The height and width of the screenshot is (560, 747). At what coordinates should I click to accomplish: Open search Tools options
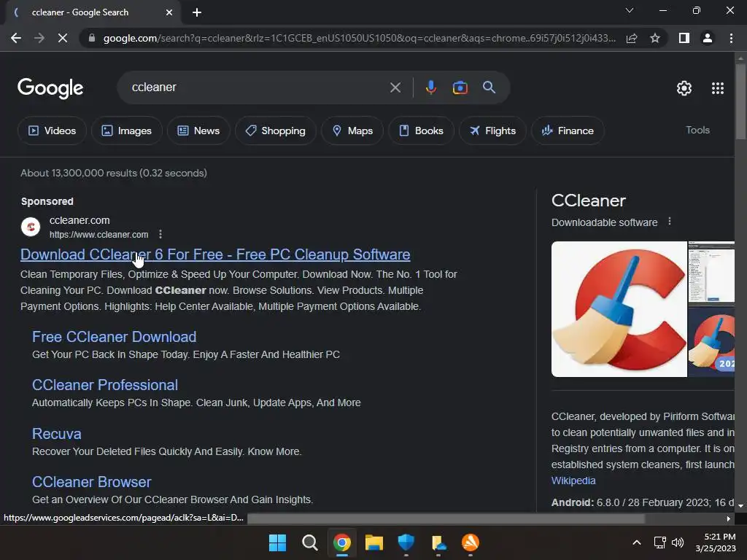697,130
